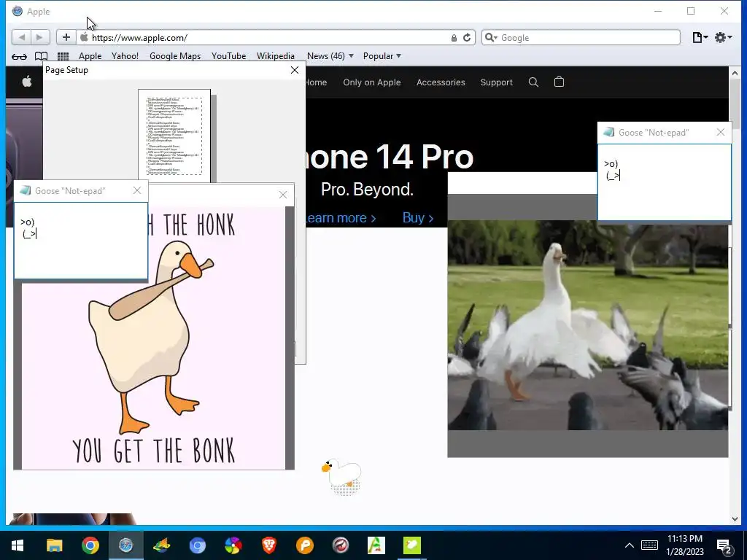Open the blue Chromium taskbar icon
The width and height of the screenshot is (747, 560).
[x=197, y=545]
